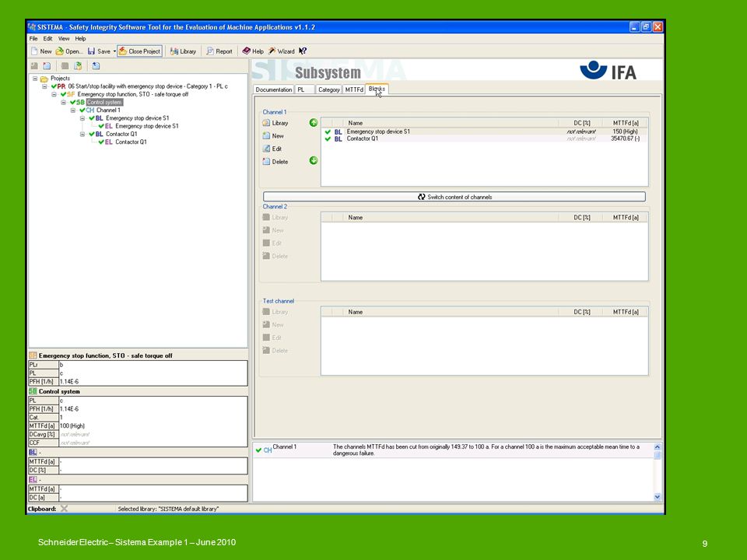Screen dimensions: 747x560
Task: Switch to the MTTFd tab
Action: (x=354, y=89)
